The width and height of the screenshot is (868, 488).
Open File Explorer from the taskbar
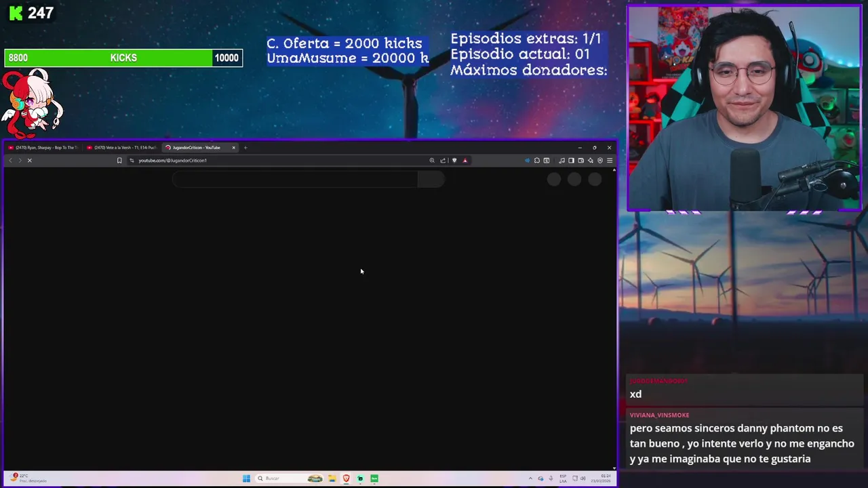pos(332,479)
